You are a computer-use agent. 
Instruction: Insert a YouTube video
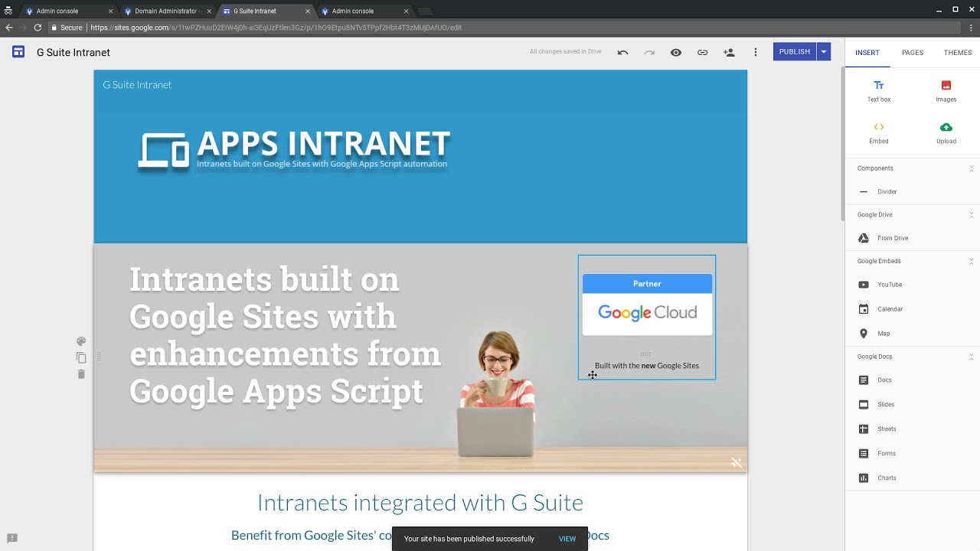pyautogui.click(x=913, y=285)
